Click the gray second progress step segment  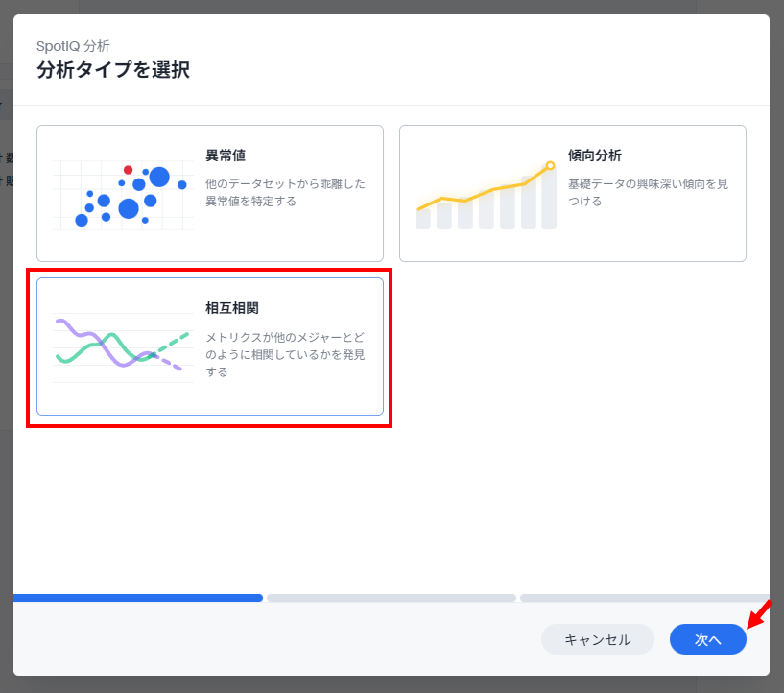[392, 598]
